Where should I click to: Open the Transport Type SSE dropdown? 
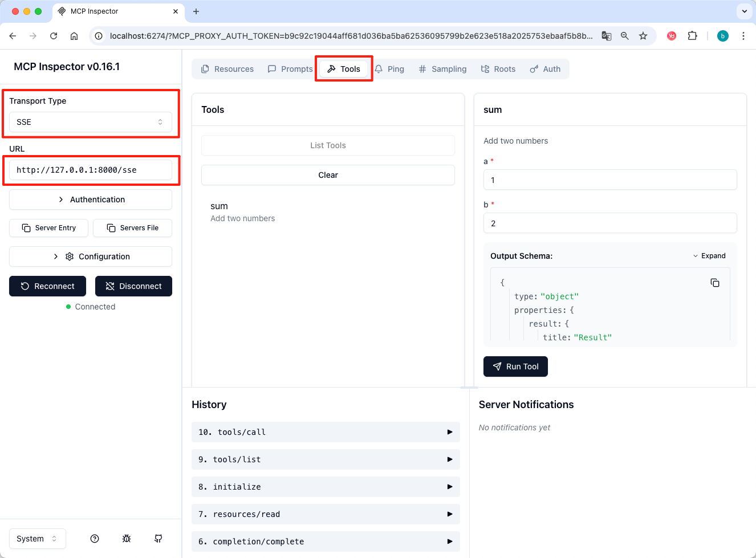(x=91, y=122)
